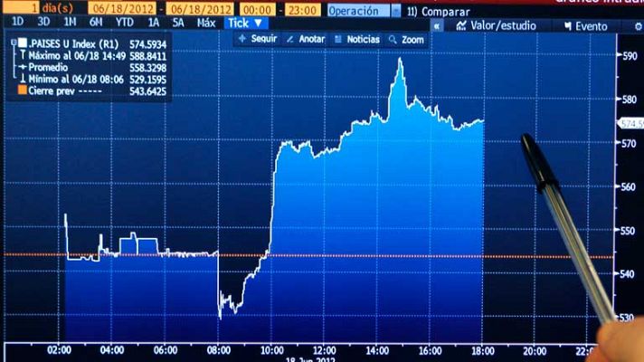Collapse the legend tree at the top-left bracket
This screenshot has height=362, width=644.
[12, 43]
